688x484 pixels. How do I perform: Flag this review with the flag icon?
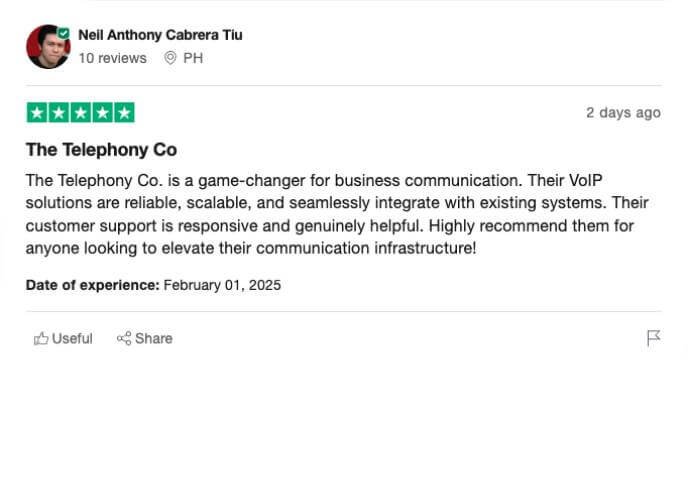coord(653,338)
